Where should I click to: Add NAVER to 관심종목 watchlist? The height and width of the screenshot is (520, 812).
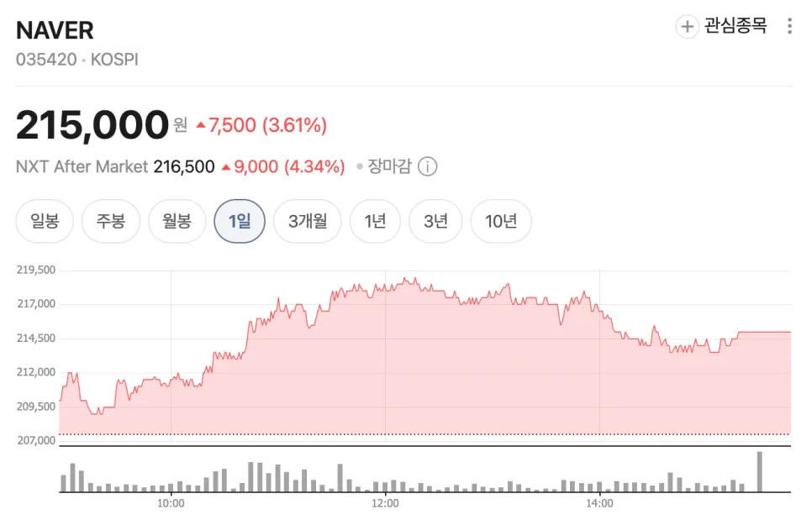click(x=721, y=26)
